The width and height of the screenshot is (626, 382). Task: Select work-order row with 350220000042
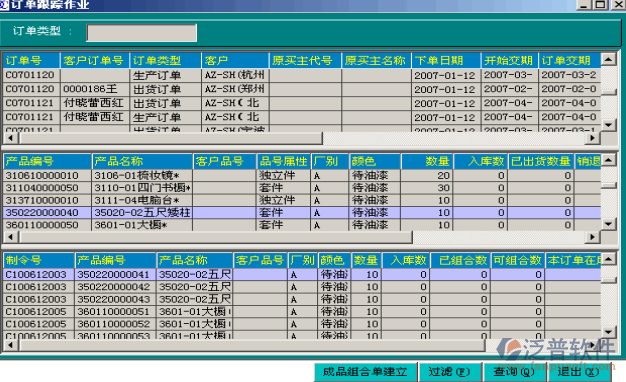pos(302,287)
